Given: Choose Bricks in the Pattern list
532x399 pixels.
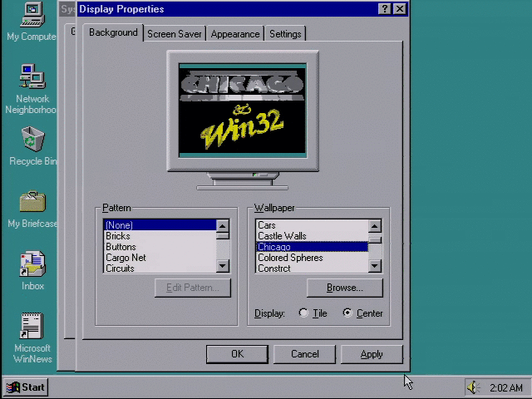Looking at the screenshot, I should (160, 236).
